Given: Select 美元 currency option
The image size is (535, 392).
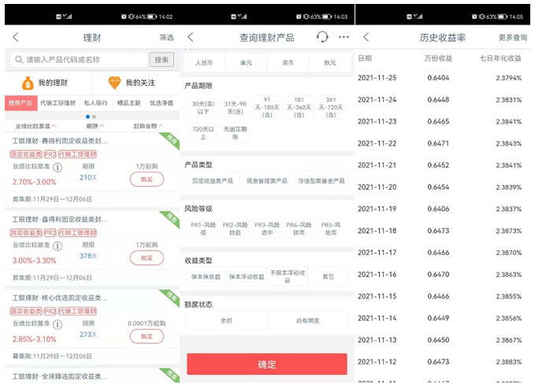Looking at the screenshot, I should pos(246,63).
